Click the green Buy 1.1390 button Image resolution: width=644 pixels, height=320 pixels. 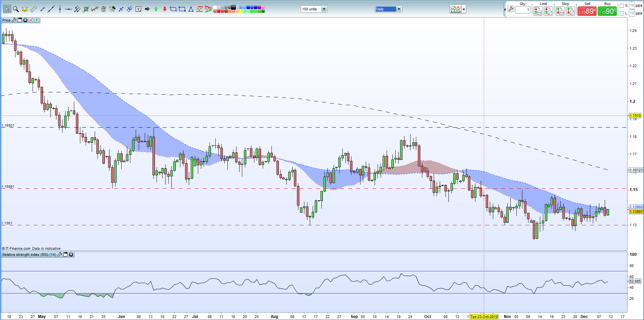607,11
